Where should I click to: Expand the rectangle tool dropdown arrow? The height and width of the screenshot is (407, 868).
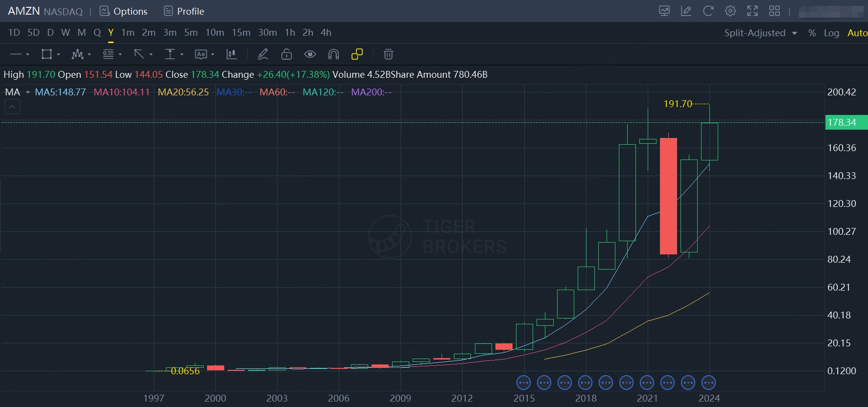(58, 54)
